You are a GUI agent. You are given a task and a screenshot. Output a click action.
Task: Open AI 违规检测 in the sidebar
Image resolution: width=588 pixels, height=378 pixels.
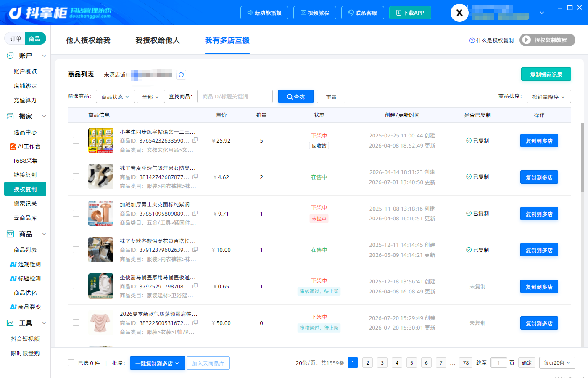click(25, 264)
